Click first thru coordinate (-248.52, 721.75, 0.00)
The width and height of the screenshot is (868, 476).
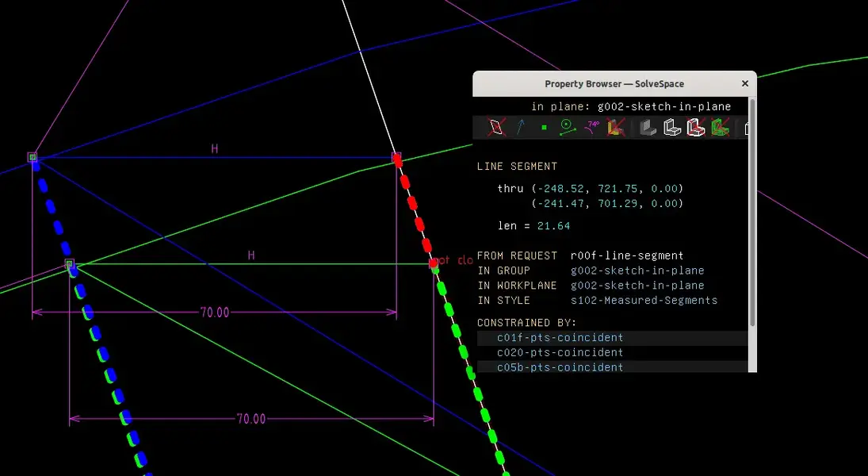607,189
